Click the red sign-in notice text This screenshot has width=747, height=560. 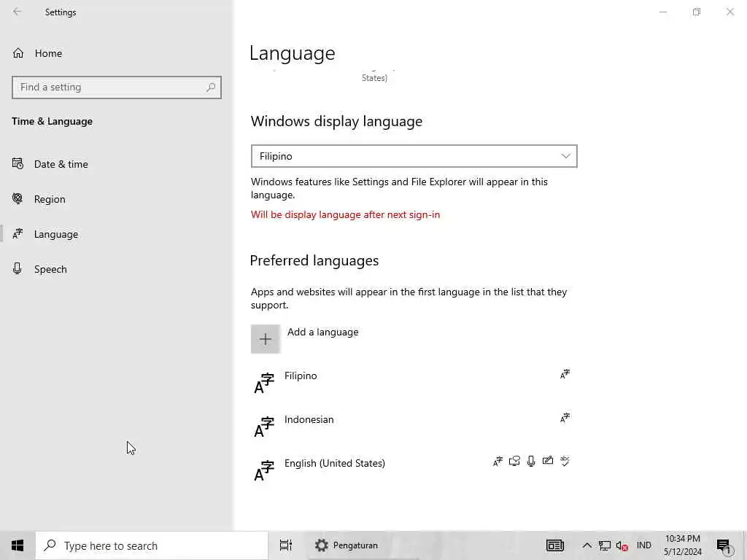pos(345,215)
